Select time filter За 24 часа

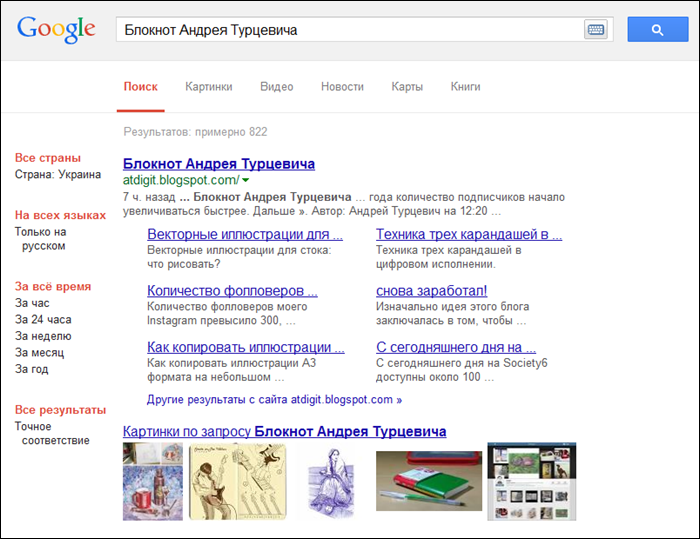click(x=43, y=320)
